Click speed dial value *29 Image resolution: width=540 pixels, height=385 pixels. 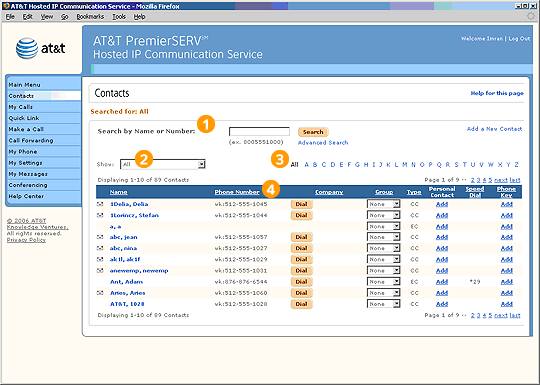coord(475,282)
